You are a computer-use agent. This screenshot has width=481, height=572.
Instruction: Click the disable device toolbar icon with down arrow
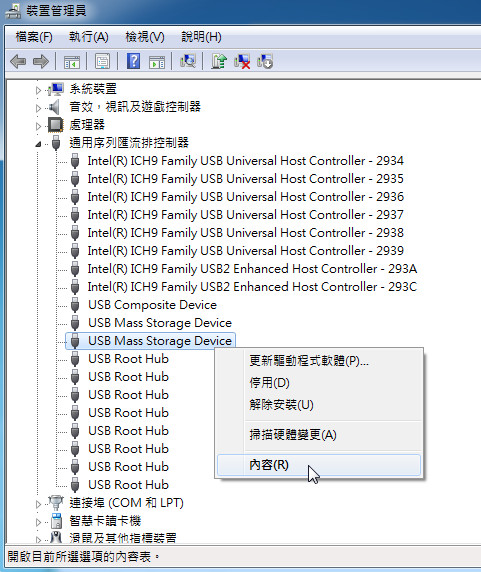pos(265,61)
